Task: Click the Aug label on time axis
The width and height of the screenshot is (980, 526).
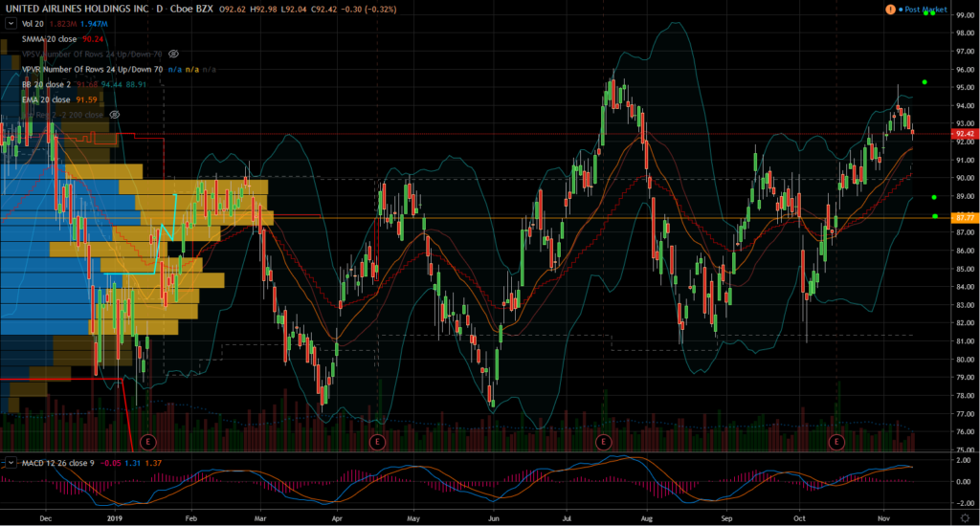Action: click(x=646, y=518)
